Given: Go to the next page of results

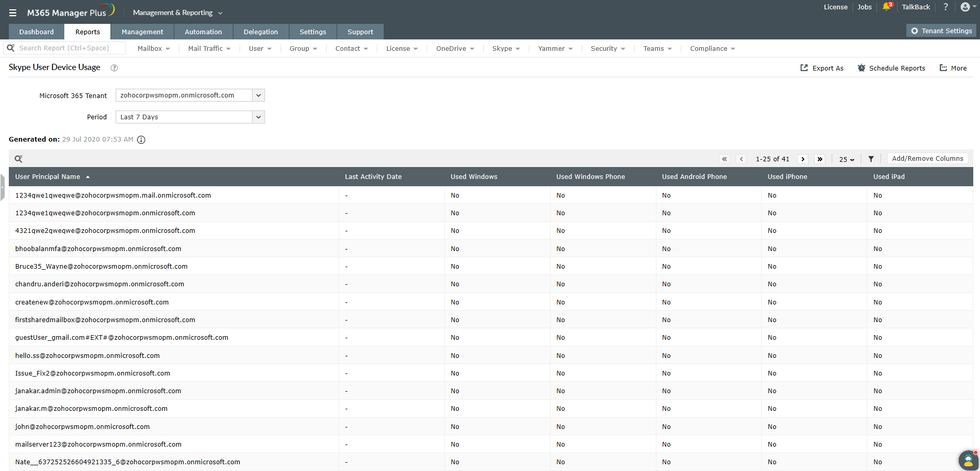Looking at the screenshot, I should (803, 159).
